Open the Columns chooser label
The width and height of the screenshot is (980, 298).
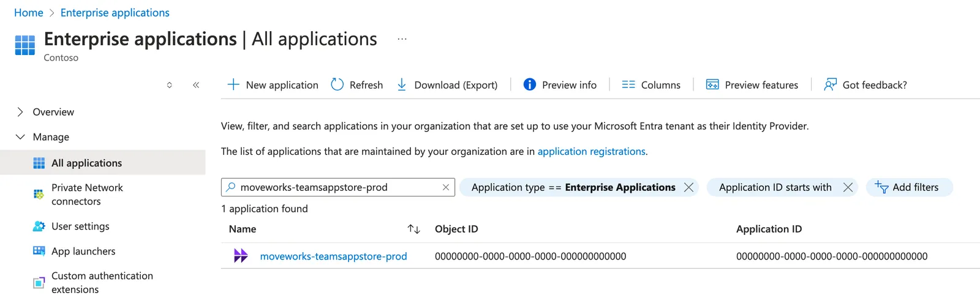[x=661, y=85]
